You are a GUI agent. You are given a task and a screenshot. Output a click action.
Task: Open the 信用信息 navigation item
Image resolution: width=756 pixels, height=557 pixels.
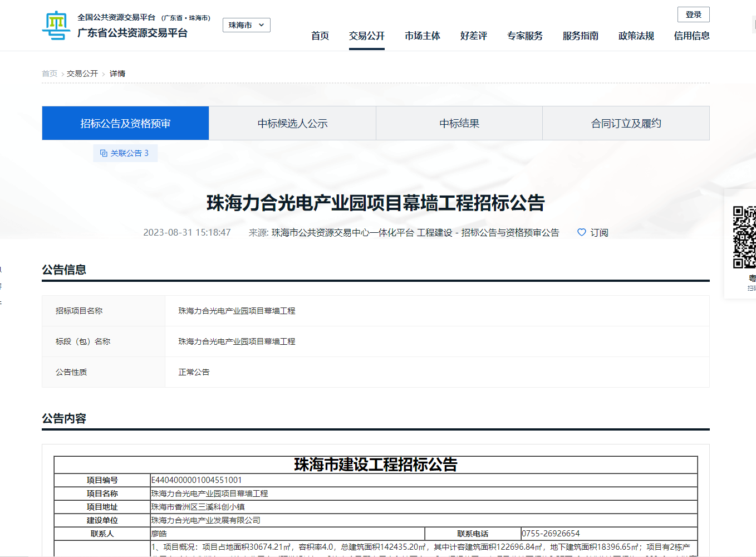point(692,36)
